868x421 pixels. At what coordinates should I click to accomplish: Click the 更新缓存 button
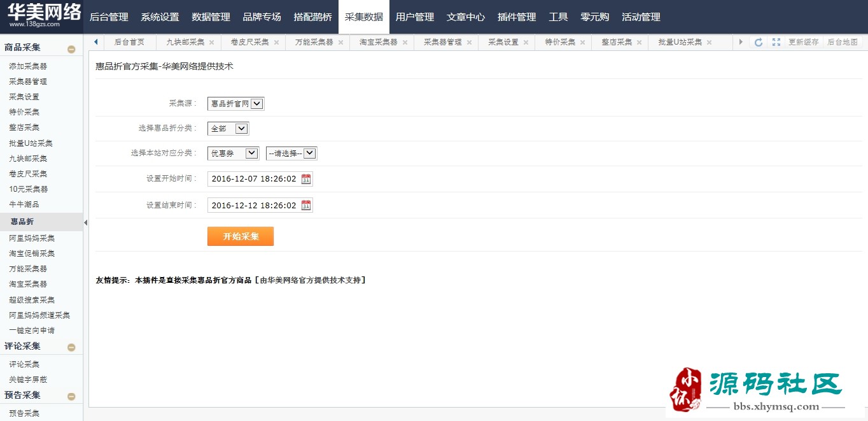[803, 42]
